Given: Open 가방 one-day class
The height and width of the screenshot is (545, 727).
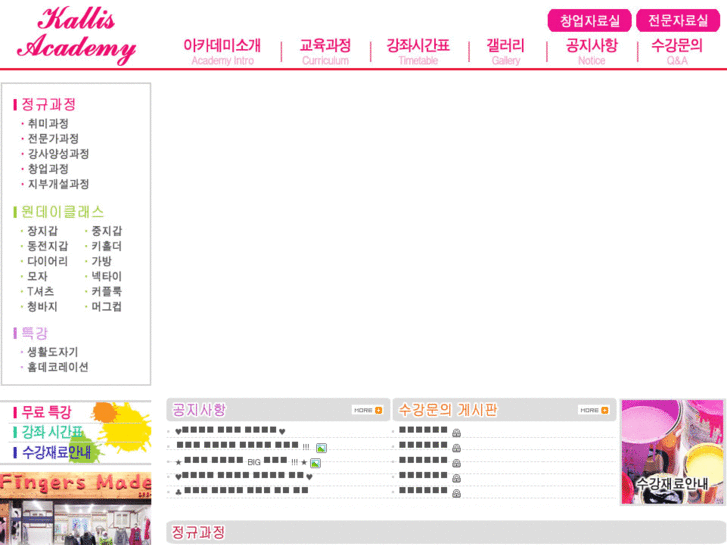Looking at the screenshot, I should [101, 261].
